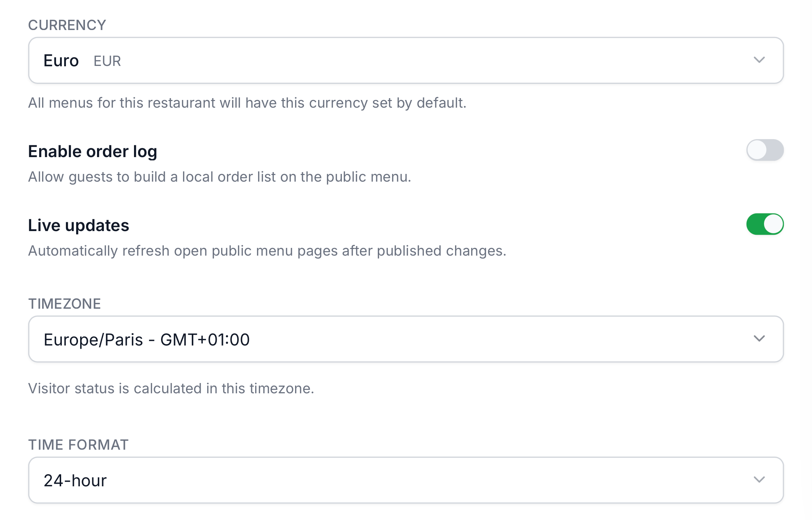Click the Enable order log title text
The image size is (812, 520).
tap(92, 151)
